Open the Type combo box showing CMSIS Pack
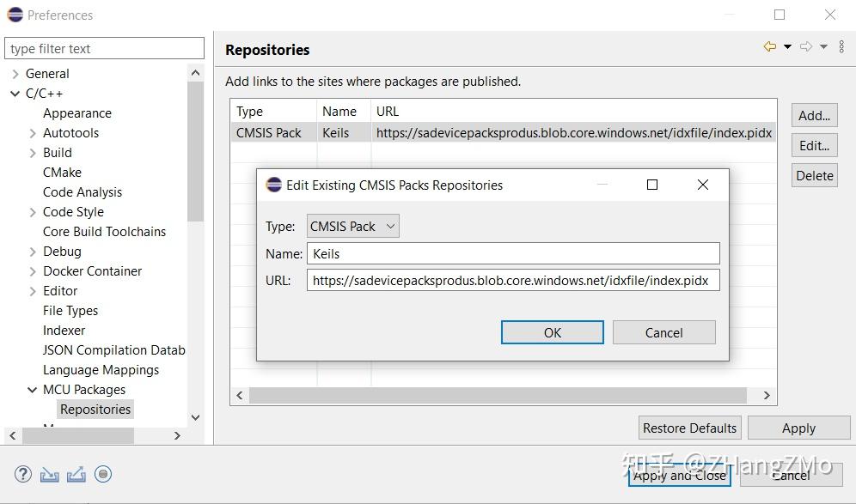The image size is (856, 504). pyautogui.click(x=353, y=227)
